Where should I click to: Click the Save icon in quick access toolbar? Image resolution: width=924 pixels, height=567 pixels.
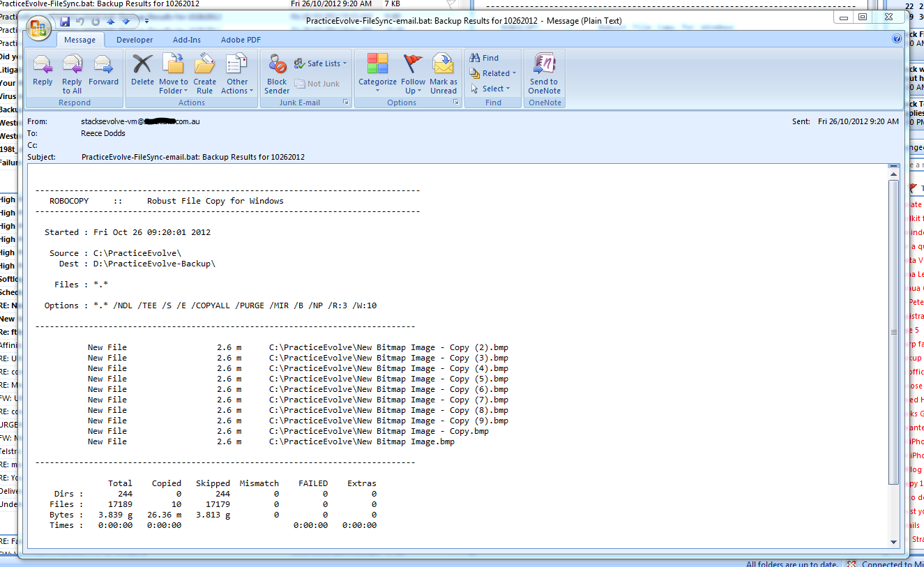(x=66, y=22)
